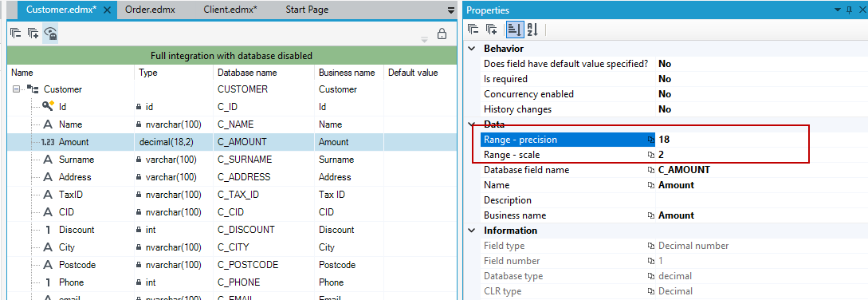Click the text type icon beside Address
This screenshot has width=868, height=300.
[x=48, y=177]
